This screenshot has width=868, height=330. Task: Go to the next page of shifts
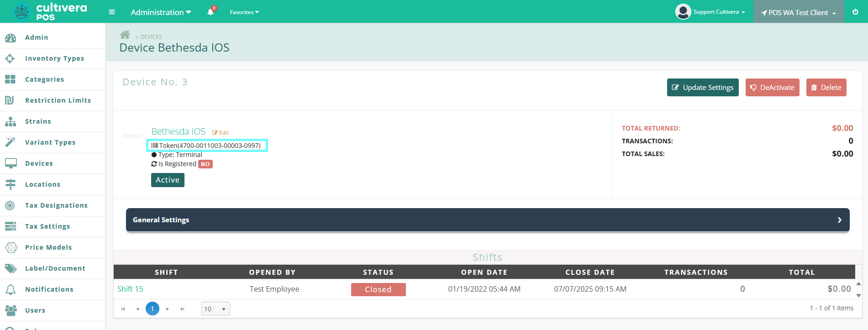tap(168, 309)
